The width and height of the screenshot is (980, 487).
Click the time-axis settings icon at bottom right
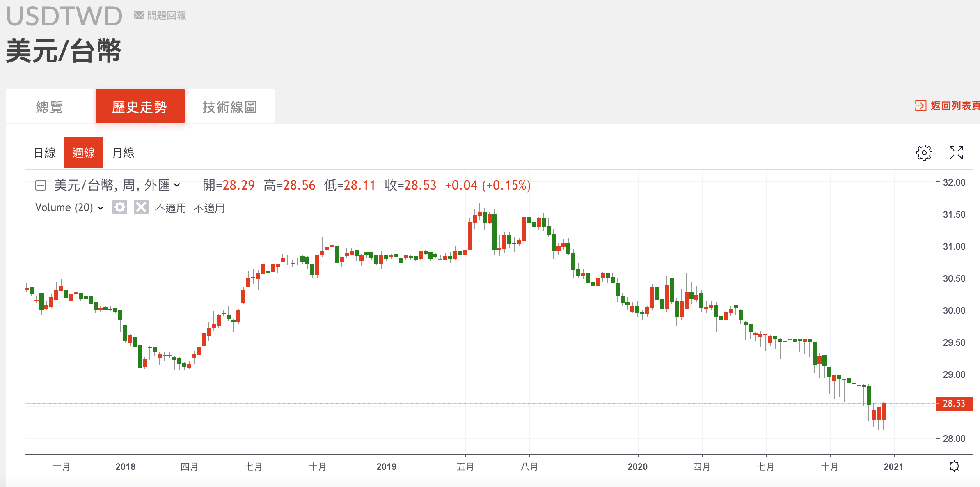click(954, 466)
